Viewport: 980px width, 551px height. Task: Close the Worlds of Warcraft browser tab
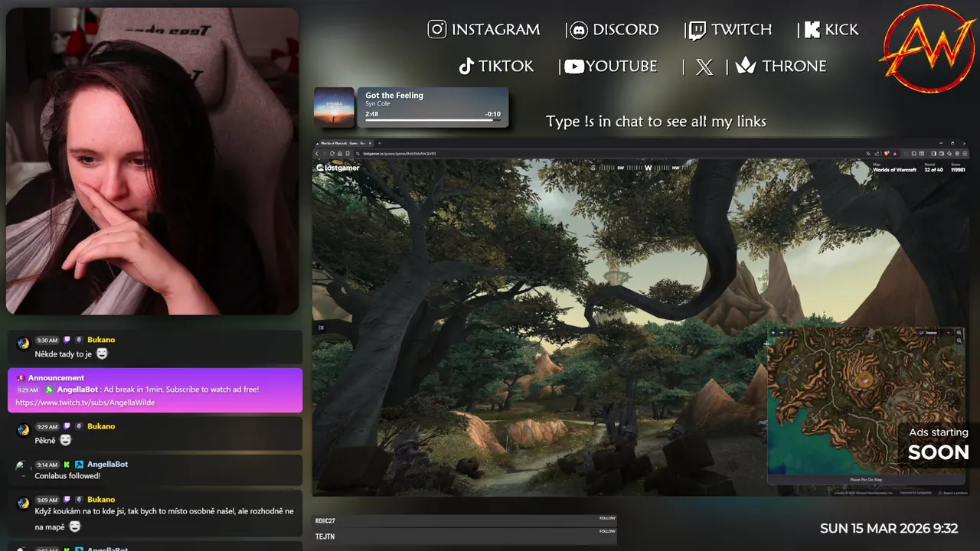[x=370, y=143]
